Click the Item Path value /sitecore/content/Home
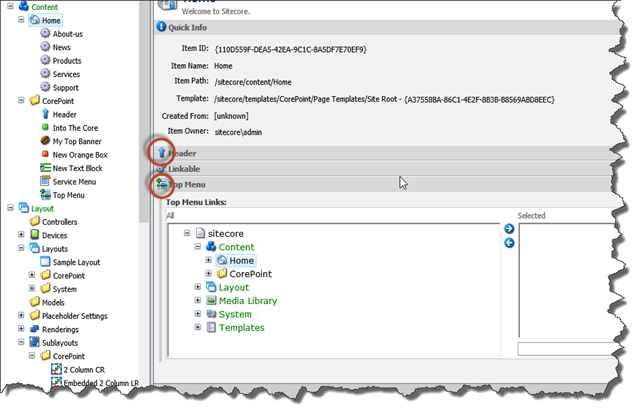Screen dimensions: 640x415 pyautogui.click(x=253, y=82)
